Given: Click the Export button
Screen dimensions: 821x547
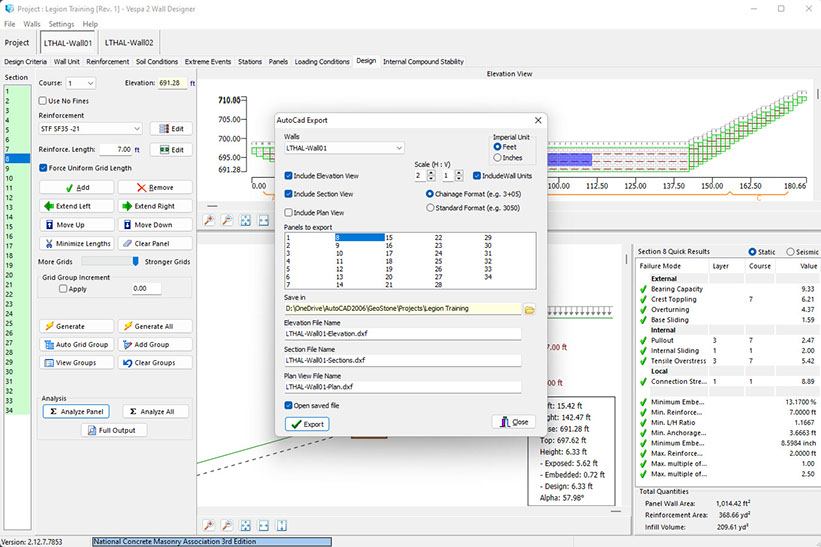Looking at the screenshot, I should [307, 424].
